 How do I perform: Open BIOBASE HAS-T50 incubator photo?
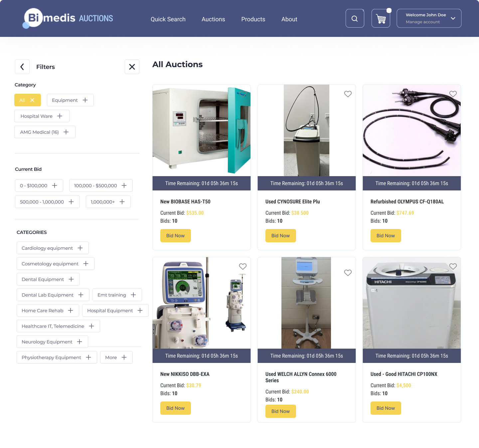tap(202, 130)
